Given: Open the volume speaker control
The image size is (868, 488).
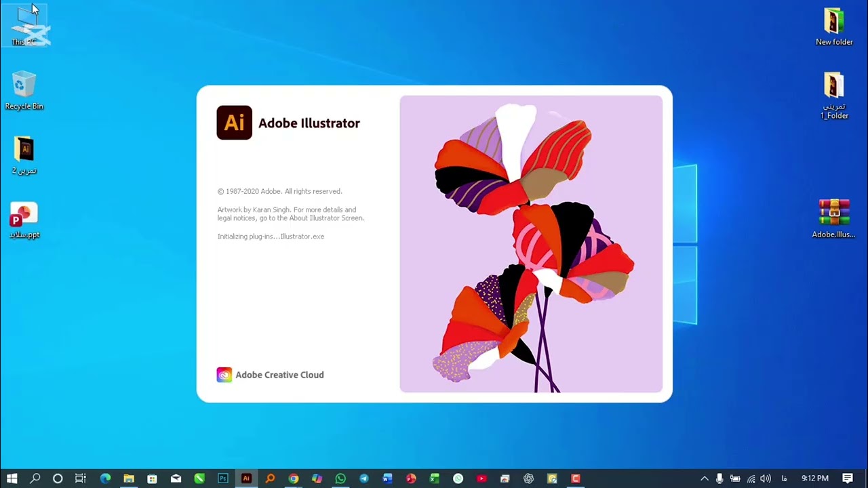Looking at the screenshot, I should coord(766,479).
